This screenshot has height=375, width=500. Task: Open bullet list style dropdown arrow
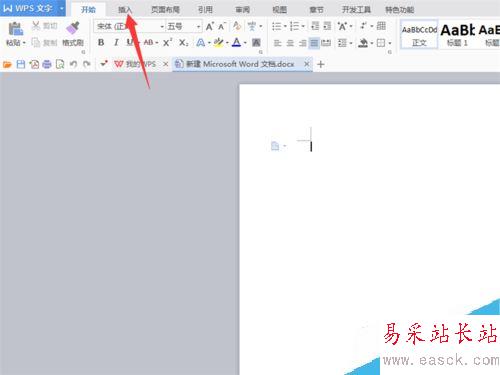coord(285,26)
